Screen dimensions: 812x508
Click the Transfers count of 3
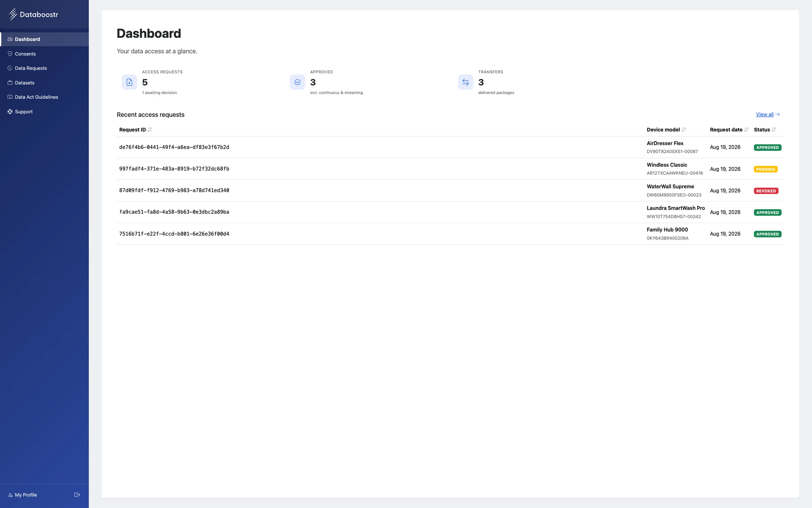(x=481, y=82)
